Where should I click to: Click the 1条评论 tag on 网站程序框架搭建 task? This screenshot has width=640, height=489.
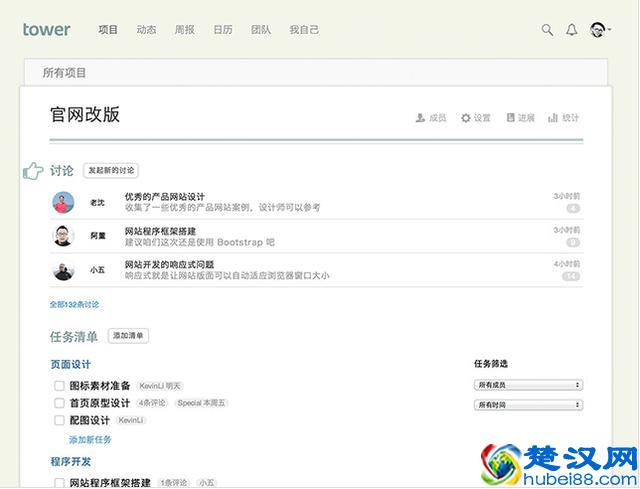click(173, 483)
